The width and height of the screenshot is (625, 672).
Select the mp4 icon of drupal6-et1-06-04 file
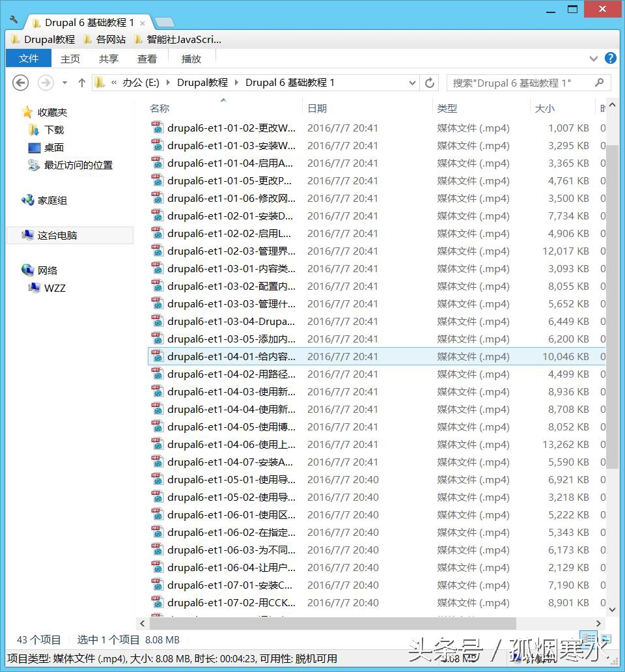click(157, 567)
